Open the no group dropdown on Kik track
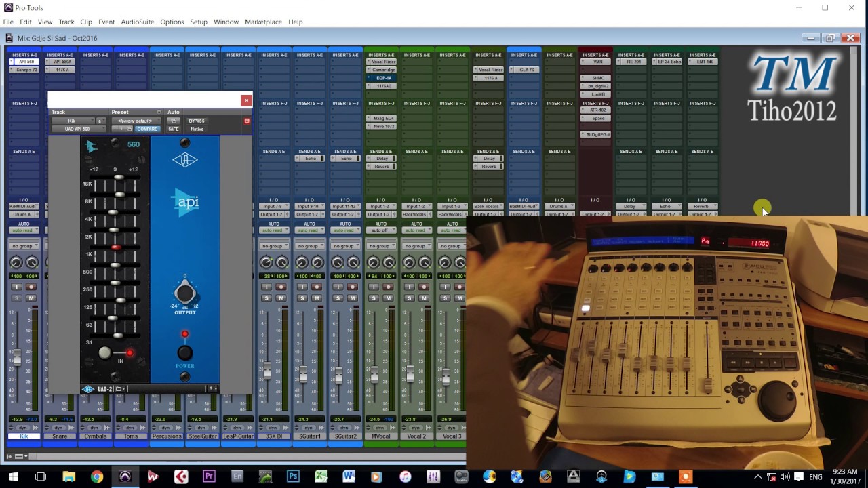 coord(24,246)
